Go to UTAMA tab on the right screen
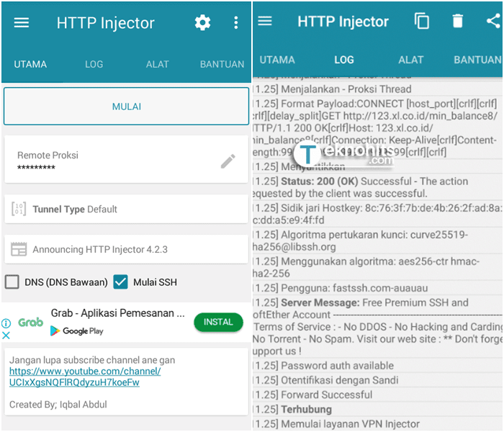This screenshot has height=432, width=504. 277,60
